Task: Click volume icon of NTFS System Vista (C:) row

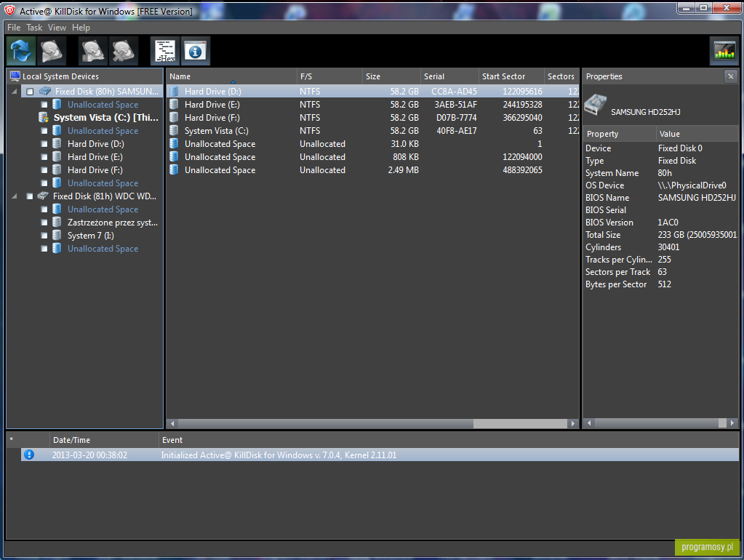Action: (175, 130)
